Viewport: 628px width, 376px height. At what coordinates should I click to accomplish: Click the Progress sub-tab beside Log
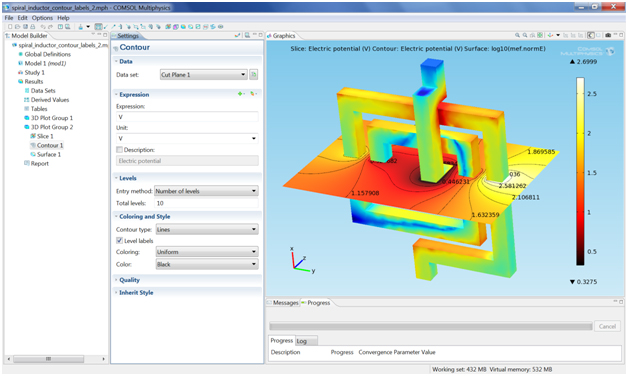coord(282,340)
